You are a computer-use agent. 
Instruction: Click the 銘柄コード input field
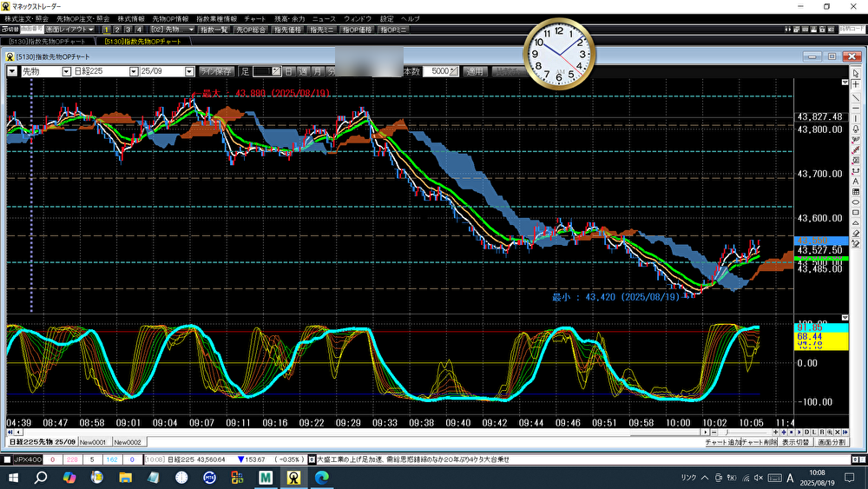coord(852,30)
